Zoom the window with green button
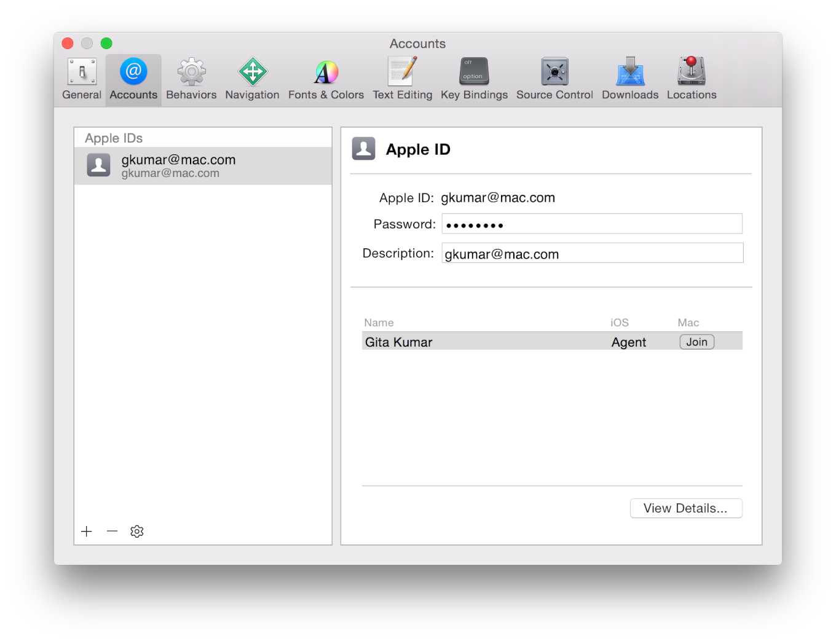 (x=106, y=43)
